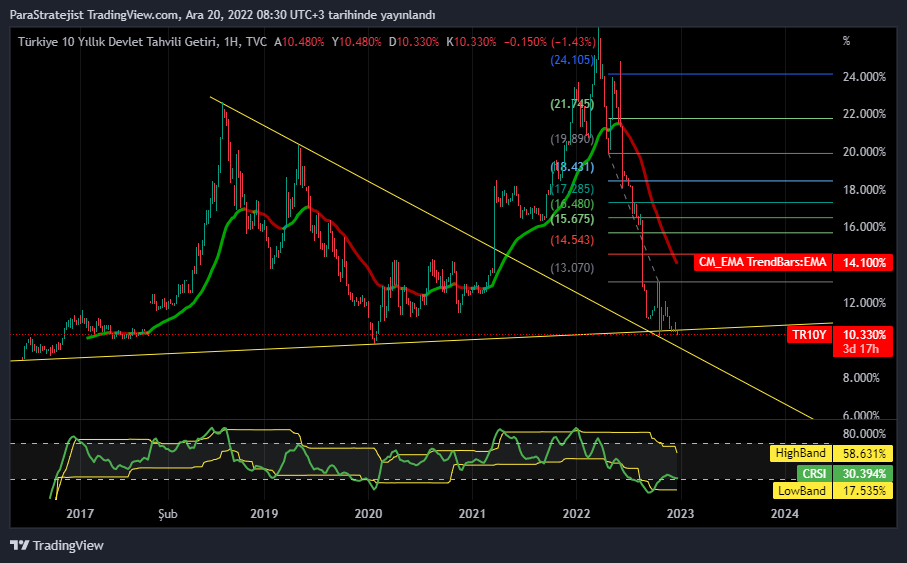The width and height of the screenshot is (907, 563).
Task: Click the (18.431) Fibonacci level label
Action: click(572, 167)
